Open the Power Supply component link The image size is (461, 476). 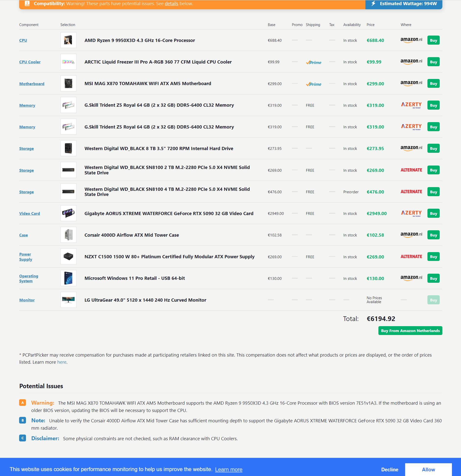[25, 257]
